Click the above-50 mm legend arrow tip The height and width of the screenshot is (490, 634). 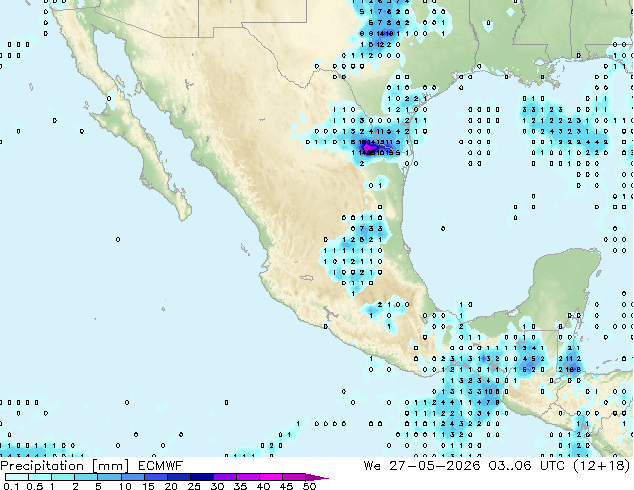[317, 477]
